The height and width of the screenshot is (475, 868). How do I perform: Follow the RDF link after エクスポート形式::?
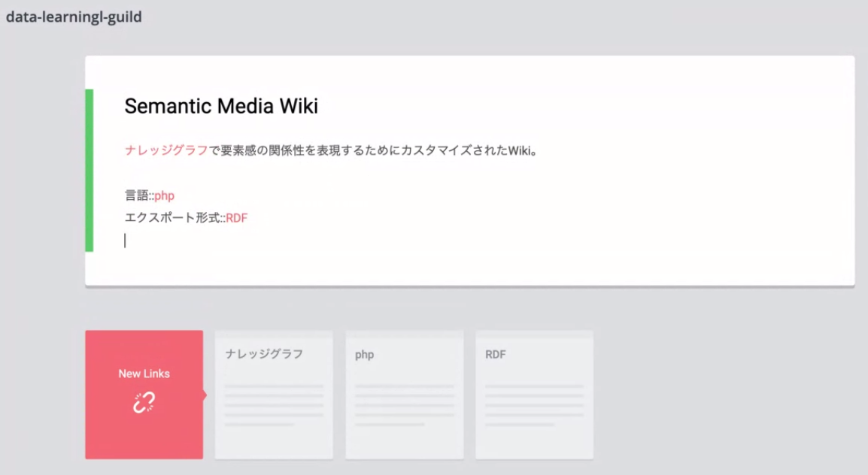pos(236,218)
